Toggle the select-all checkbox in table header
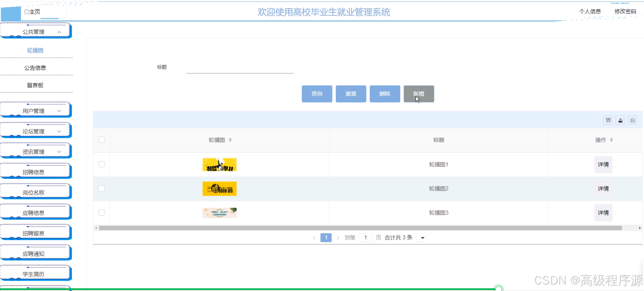Image resolution: width=644 pixels, height=291 pixels. pos(102,140)
